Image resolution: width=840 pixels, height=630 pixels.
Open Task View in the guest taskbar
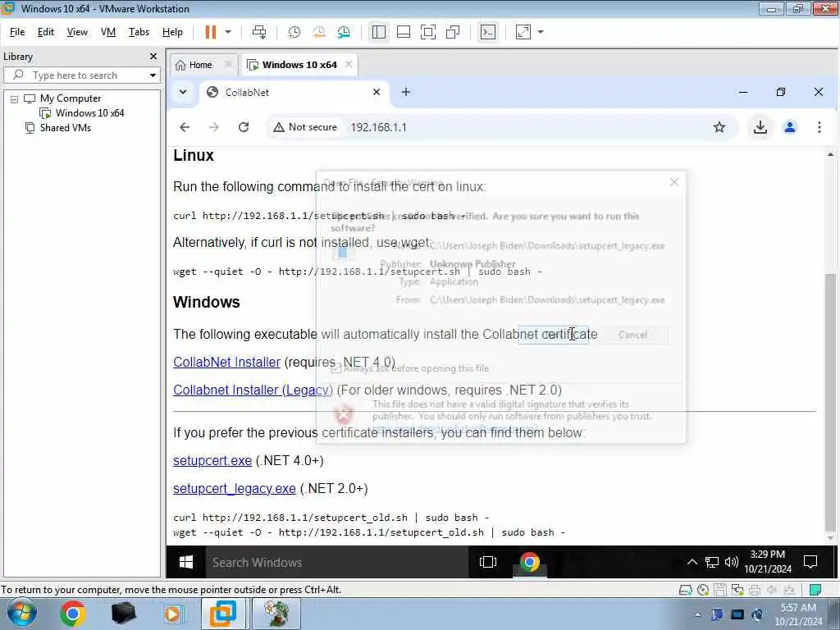click(x=488, y=562)
